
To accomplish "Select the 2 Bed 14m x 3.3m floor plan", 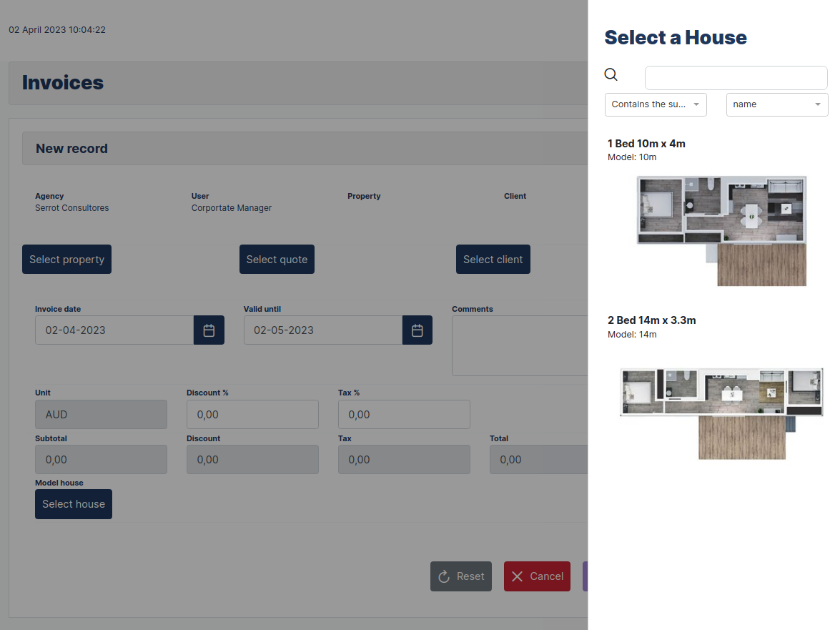I will pyautogui.click(x=721, y=413).
